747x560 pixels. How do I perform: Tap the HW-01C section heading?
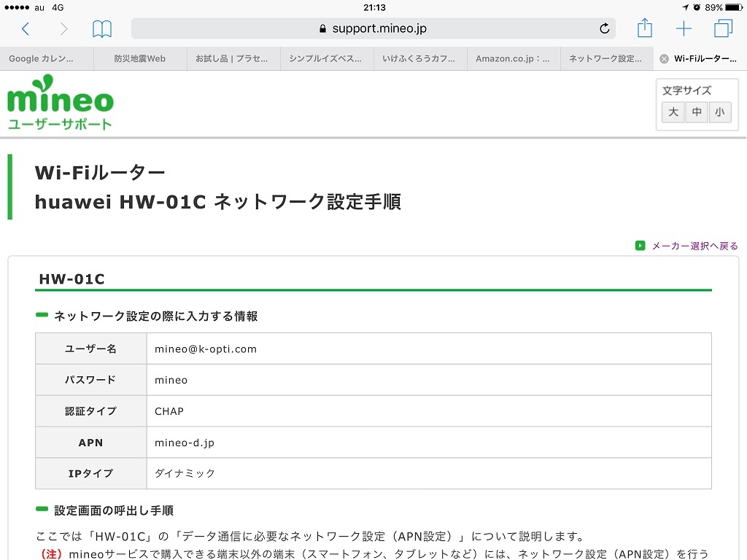[x=72, y=279]
